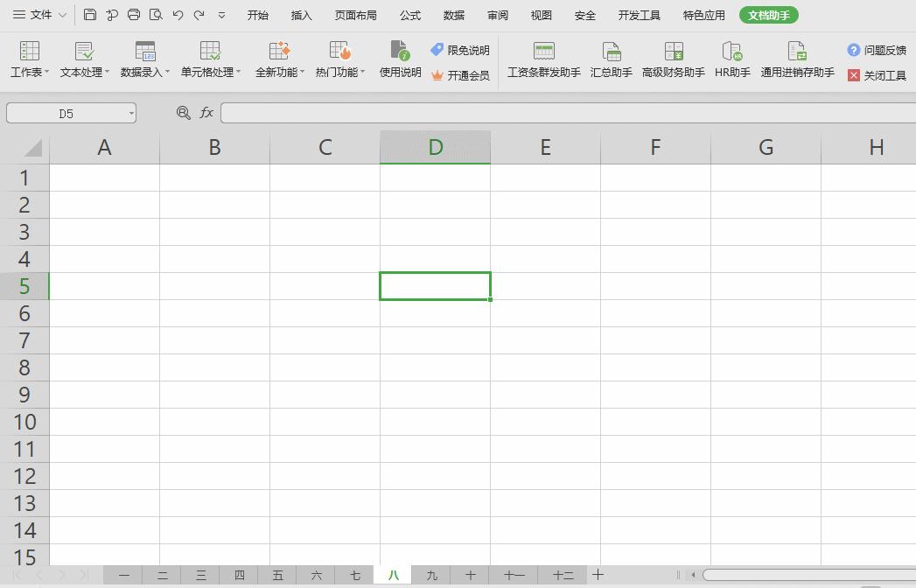
Task: Open the 页面布局 ribbon tab
Action: [356, 15]
